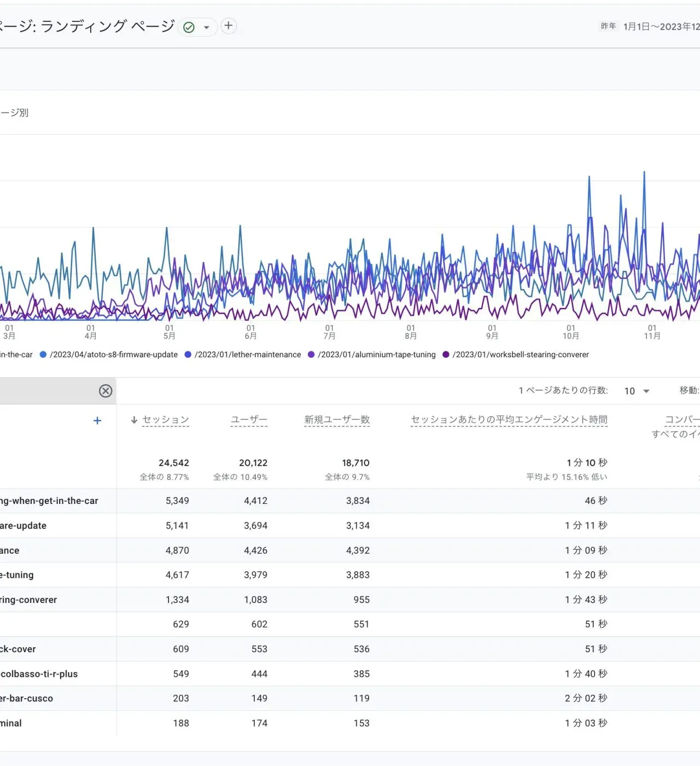Click the sessions cell 629
The height and width of the screenshot is (766, 700).
pos(181,624)
